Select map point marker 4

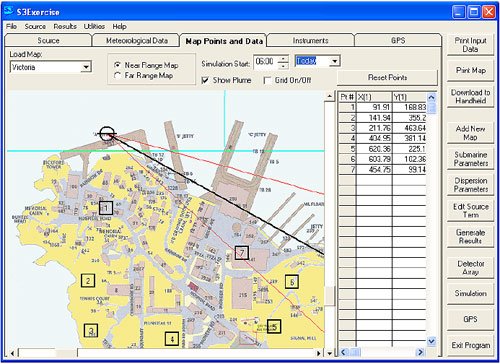172,339
